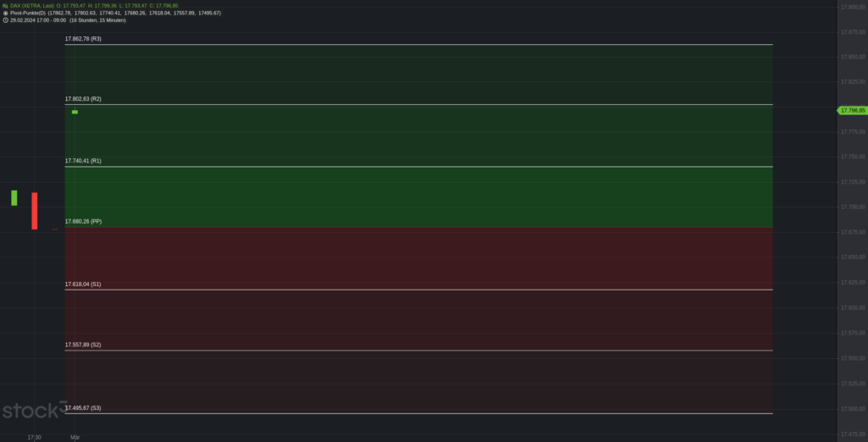Select the small green candle below R2
This screenshot has width=868, height=442.
pyautogui.click(x=75, y=112)
